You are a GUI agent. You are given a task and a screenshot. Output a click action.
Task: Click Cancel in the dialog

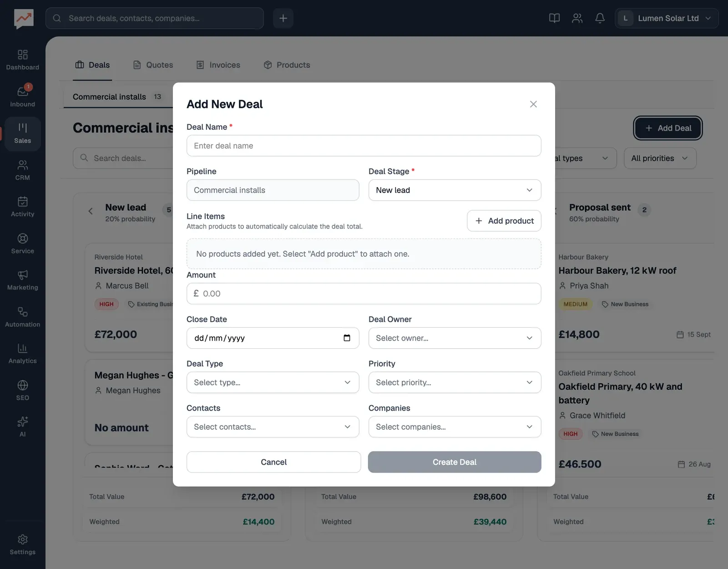(273, 462)
